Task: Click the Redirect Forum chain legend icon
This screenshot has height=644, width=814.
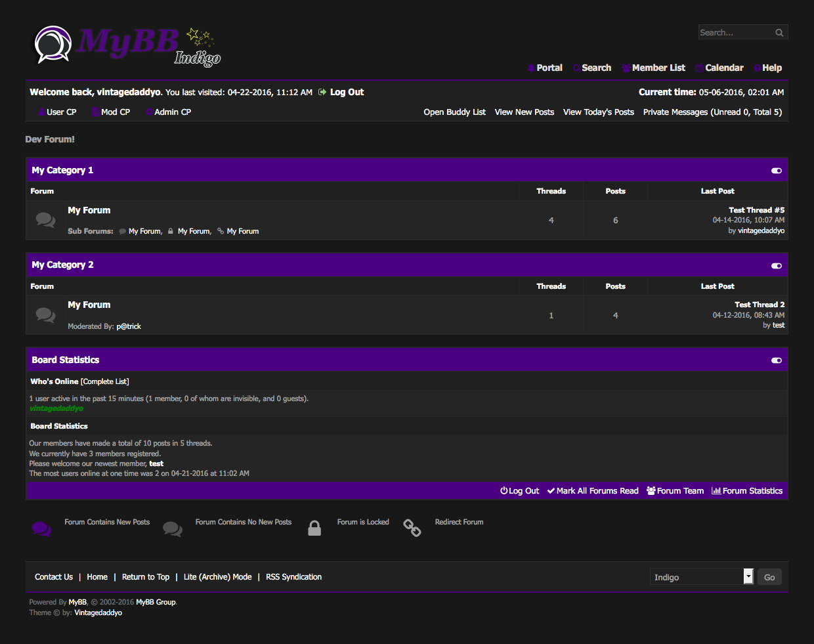Action: pos(412,528)
